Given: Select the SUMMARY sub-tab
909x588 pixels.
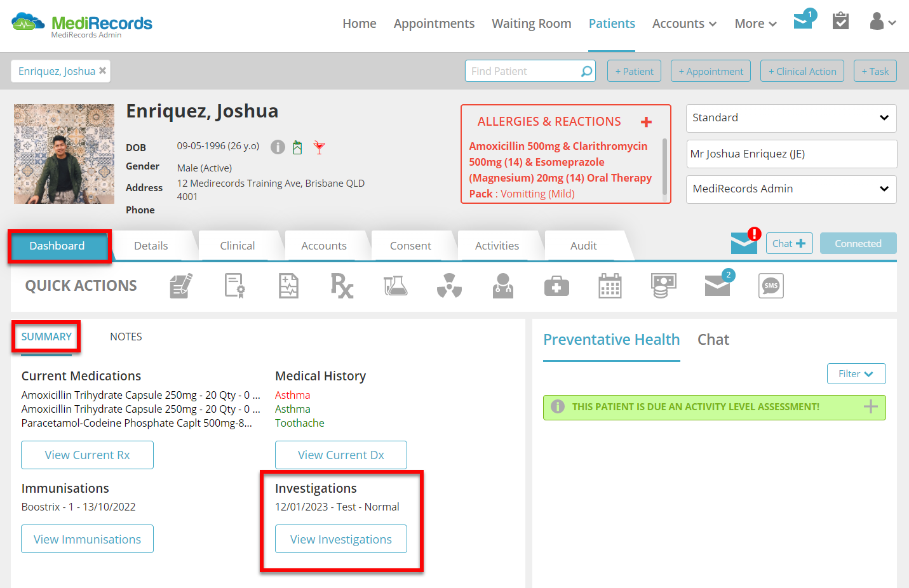Looking at the screenshot, I should (x=46, y=337).
